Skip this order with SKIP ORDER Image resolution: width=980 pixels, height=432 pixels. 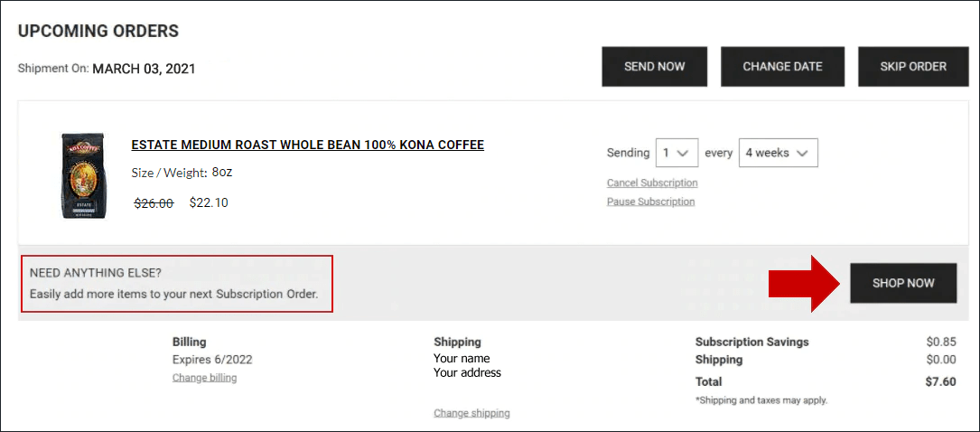912,66
